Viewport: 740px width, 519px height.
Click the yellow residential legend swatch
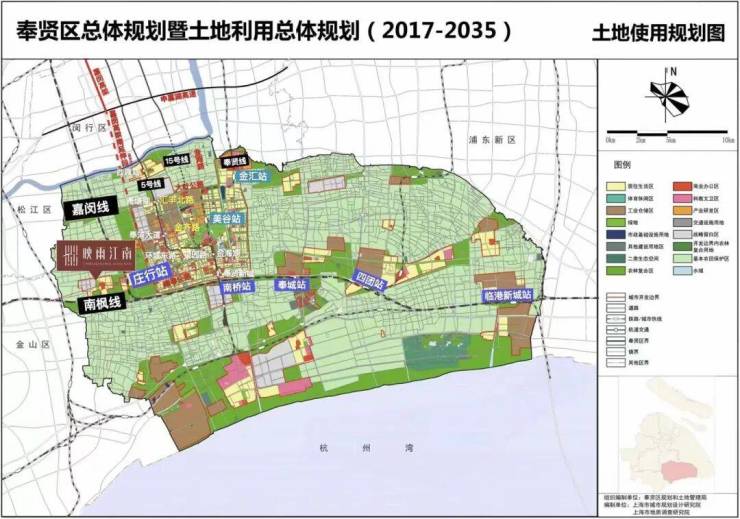(x=615, y=186)
